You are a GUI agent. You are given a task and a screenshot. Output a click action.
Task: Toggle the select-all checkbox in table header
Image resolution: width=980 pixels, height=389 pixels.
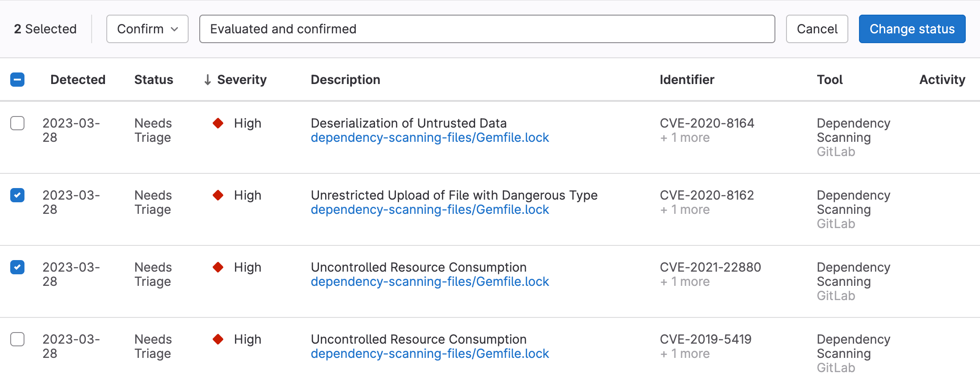(x=17, y=80)
